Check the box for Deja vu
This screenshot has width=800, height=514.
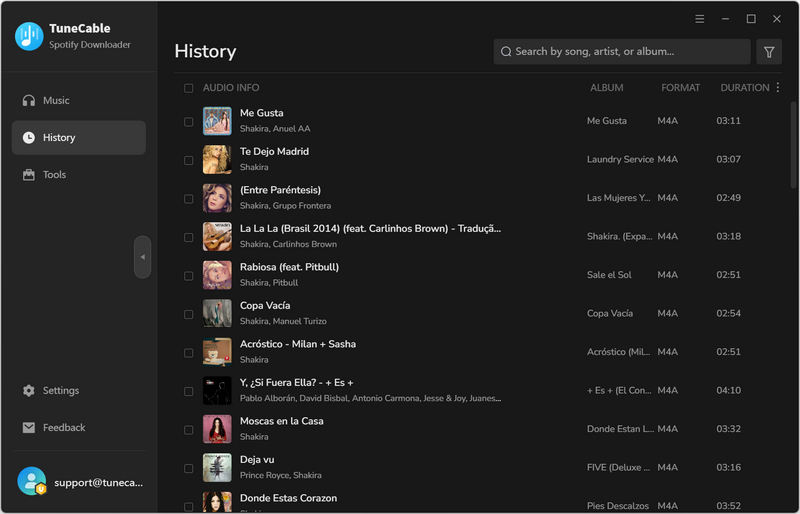tap(188, 468)
